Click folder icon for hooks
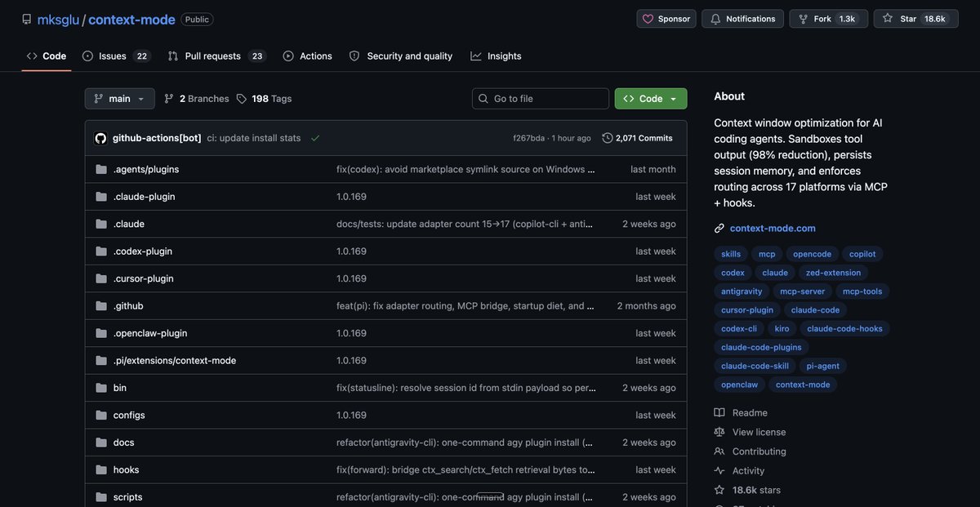 101,470
